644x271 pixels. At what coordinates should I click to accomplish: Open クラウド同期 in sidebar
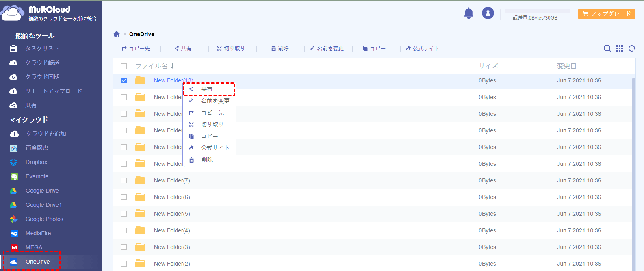click(43, 77)
